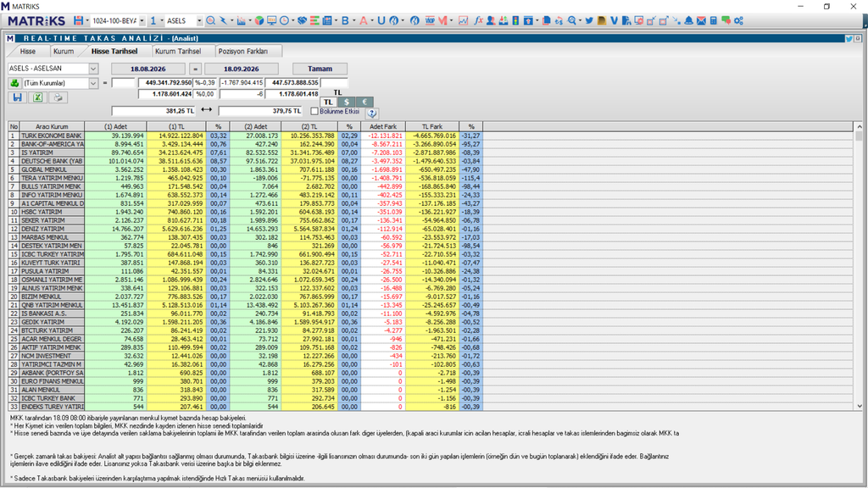Sort by the Aracı Kurum column header
Image resolution: width=868 pixels, height=488 pixels.
52,127
